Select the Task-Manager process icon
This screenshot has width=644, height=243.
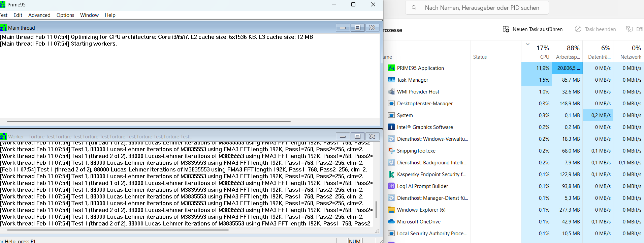(x=391, y=80)
